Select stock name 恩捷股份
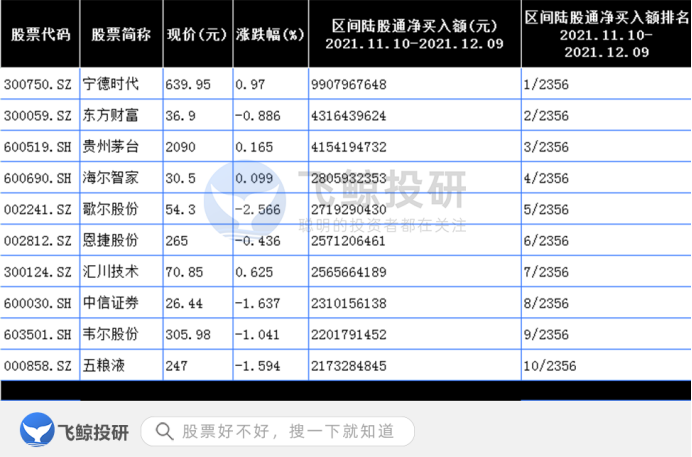The width and height of the screenshot is (692, 457). click(110, 240)
